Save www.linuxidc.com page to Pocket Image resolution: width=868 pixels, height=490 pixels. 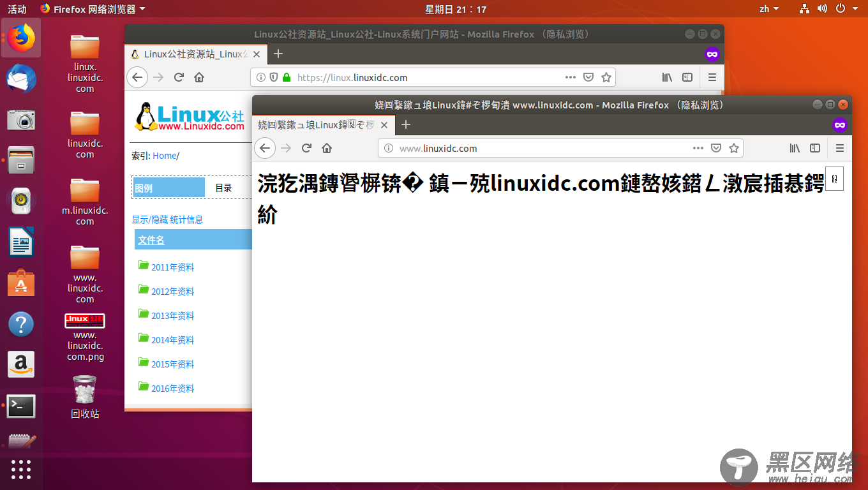716,148
